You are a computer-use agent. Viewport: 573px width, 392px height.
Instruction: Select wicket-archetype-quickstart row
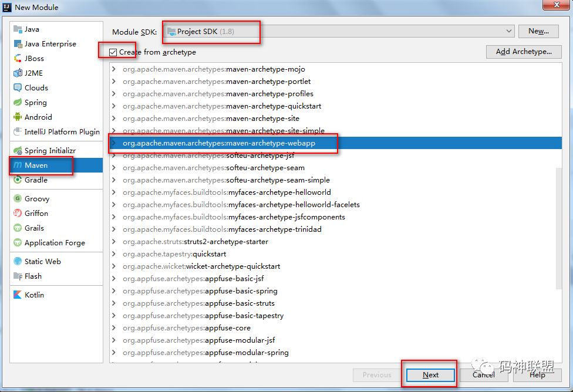[335, 266]
